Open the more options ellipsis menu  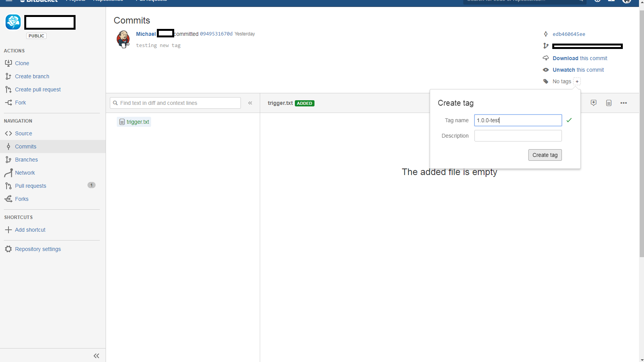click(x=624, y=103)
